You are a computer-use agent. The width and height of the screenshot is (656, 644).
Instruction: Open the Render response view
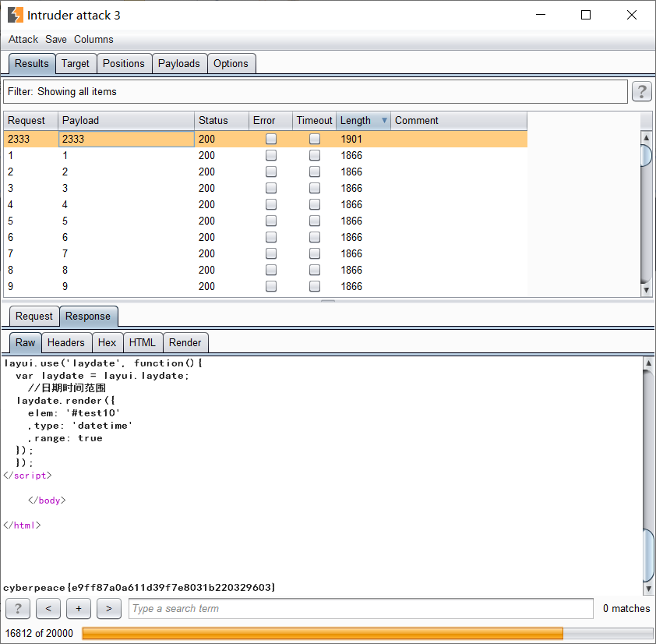(x=185, y=342)
